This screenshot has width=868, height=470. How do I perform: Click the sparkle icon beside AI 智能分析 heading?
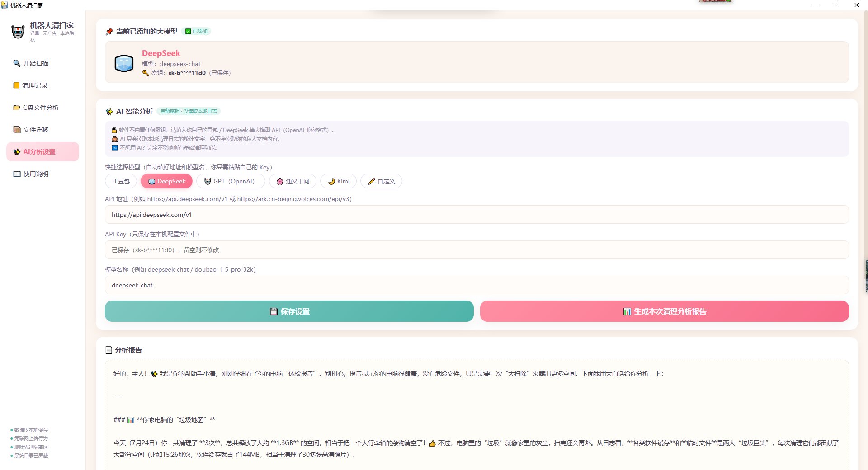109,112
